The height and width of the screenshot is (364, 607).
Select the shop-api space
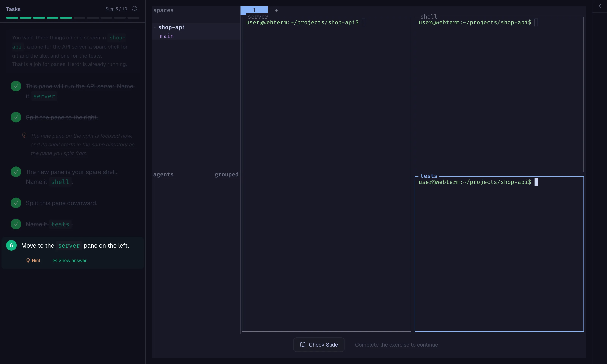171,27
